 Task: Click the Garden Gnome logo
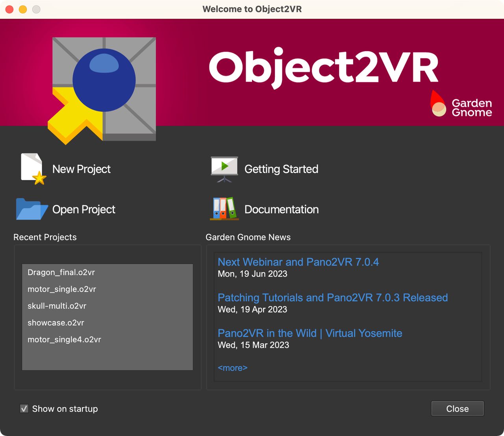(461, 107)
